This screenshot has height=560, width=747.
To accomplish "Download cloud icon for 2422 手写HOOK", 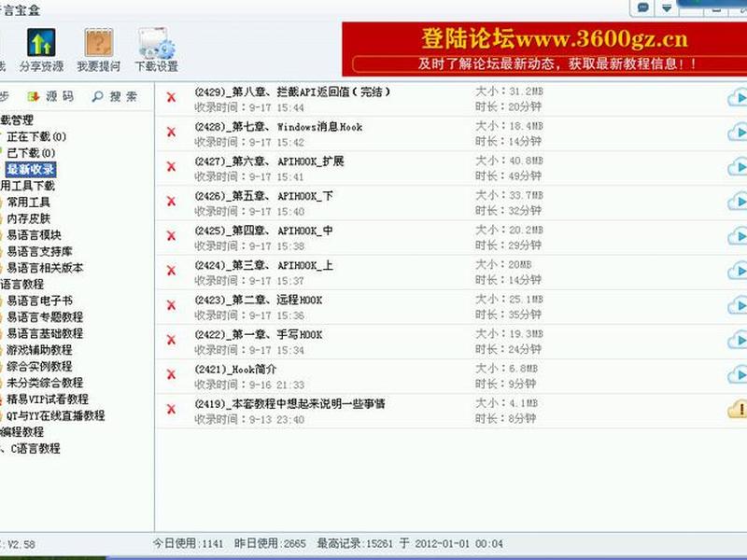I will tap(738, 341).
